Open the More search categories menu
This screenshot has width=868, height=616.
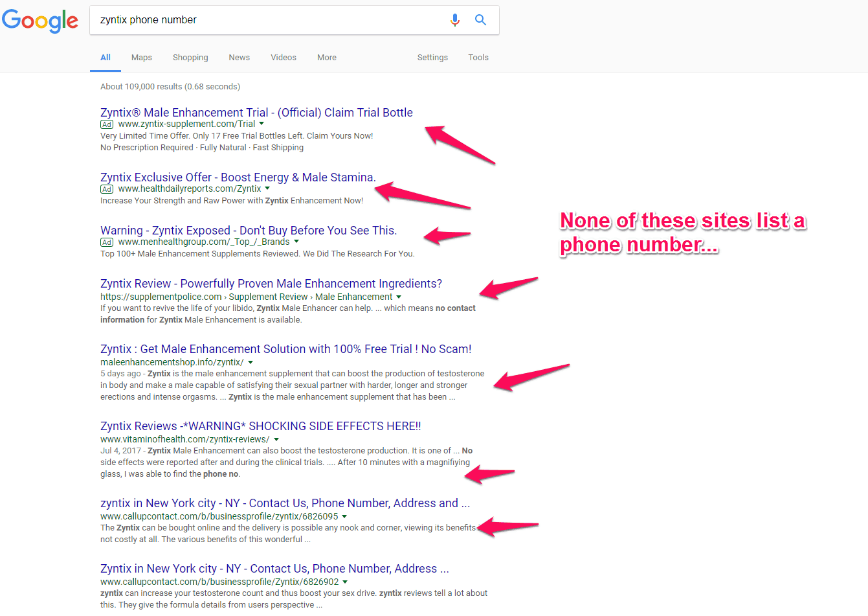327,57
